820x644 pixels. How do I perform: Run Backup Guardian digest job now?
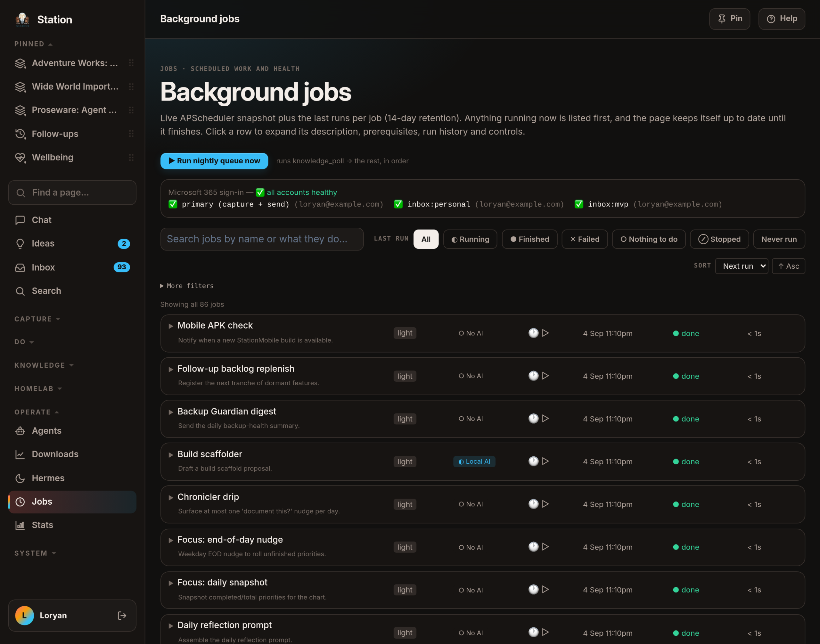545,419
